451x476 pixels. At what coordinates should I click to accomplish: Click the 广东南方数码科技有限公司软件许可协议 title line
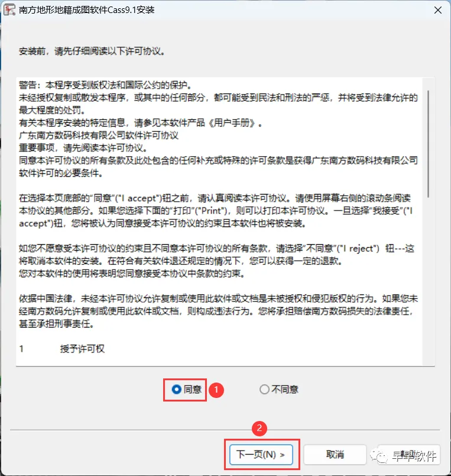coord(99,135)
